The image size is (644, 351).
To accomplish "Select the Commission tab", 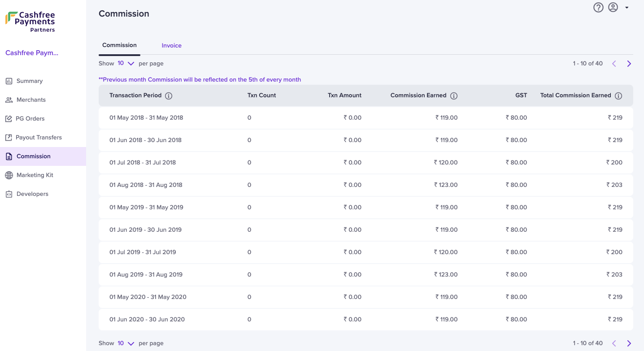I will coord(119,45).
